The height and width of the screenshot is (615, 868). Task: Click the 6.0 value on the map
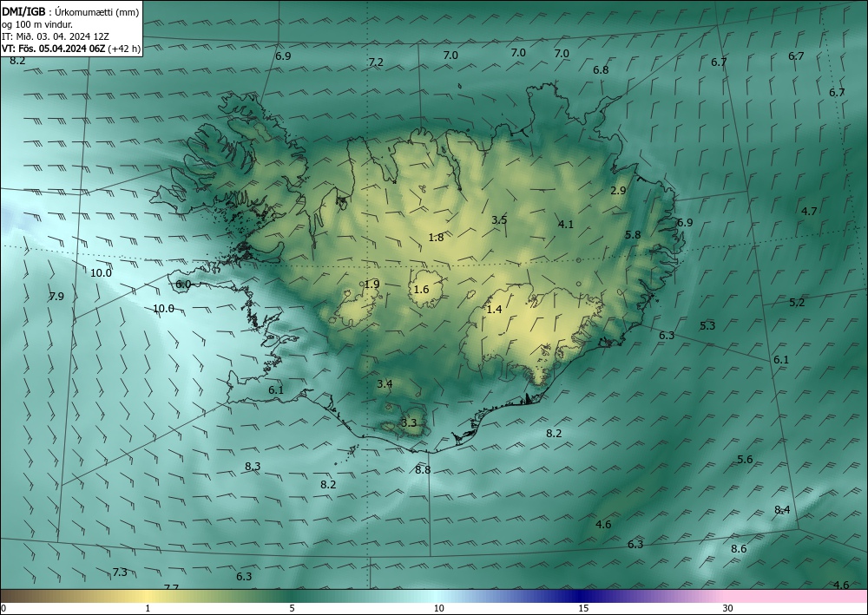[183, 285]
